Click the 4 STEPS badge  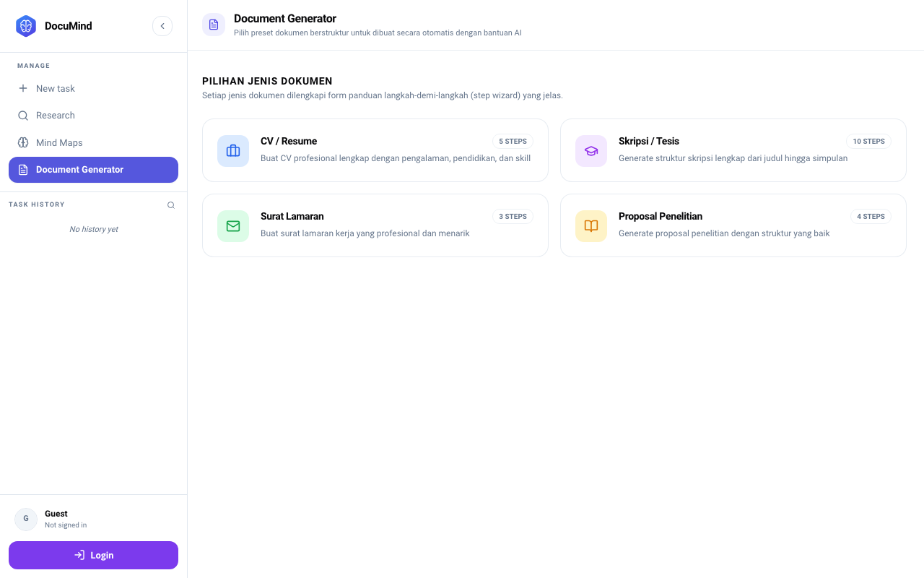click(871, 217)
